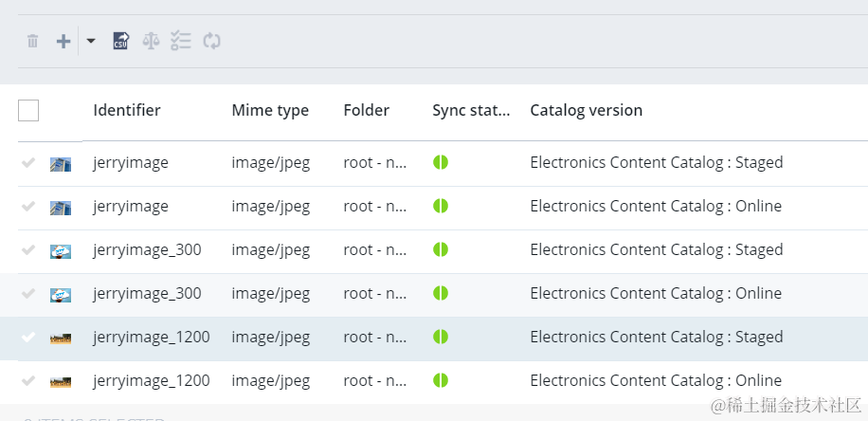This screenshot has width=868, height=421.
Task: Click sync status indicator of first jerryimage row
Action: click(x=441, y=162)
